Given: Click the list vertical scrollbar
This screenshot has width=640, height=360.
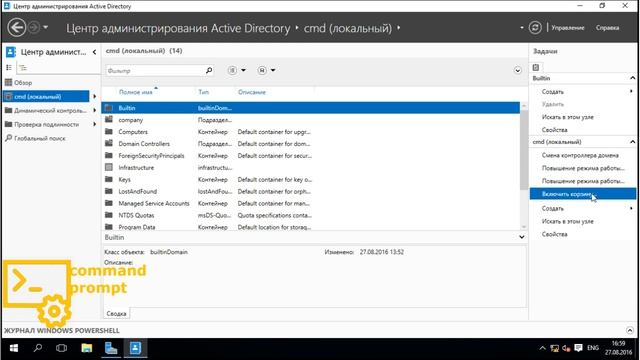Looking at the screenshot, I should (524, 149).
